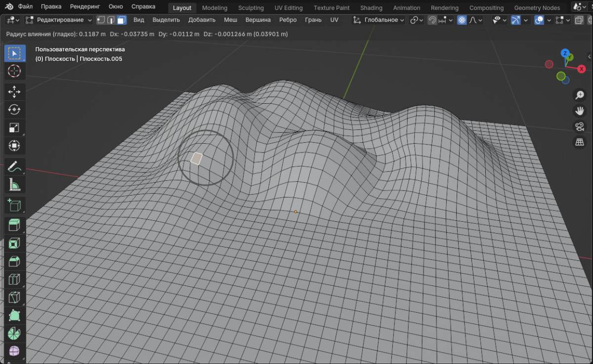Open the Рендеринг menu
The image size is (593, 364).
tap(85, 7)
